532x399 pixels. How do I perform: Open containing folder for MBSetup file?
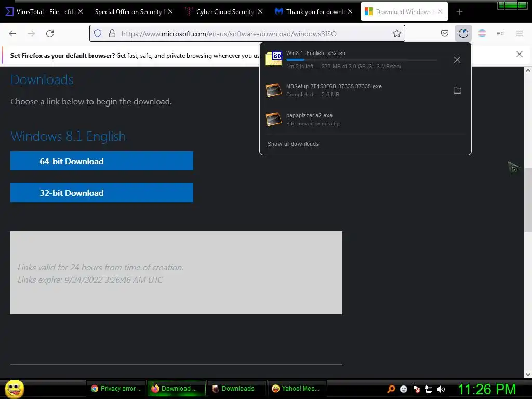click(457, 90)
